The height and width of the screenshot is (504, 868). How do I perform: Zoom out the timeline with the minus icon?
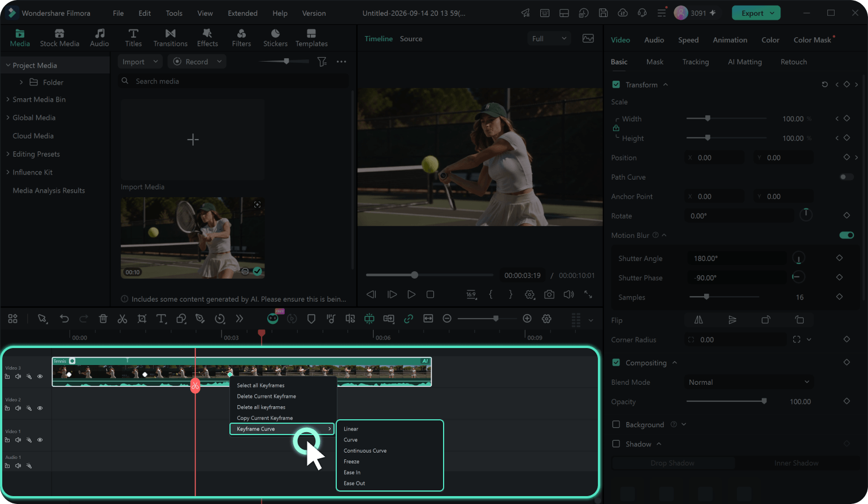pyautogui.click(x=447, y=319)
